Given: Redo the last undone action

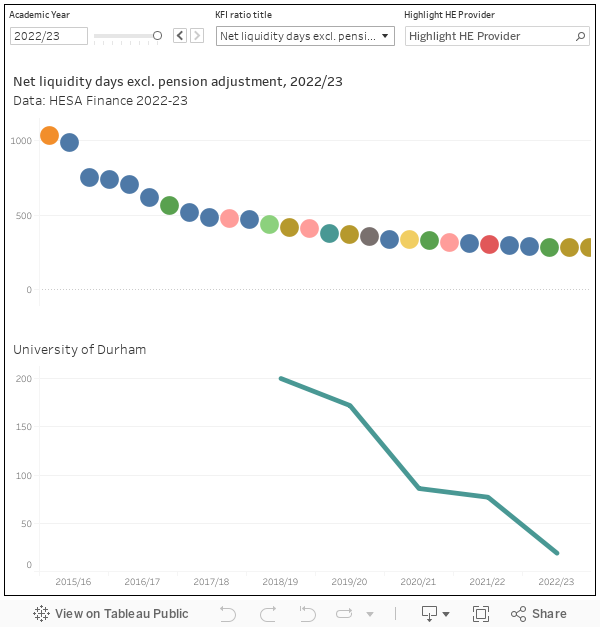Looking at the screenshot, I should 267,614.
